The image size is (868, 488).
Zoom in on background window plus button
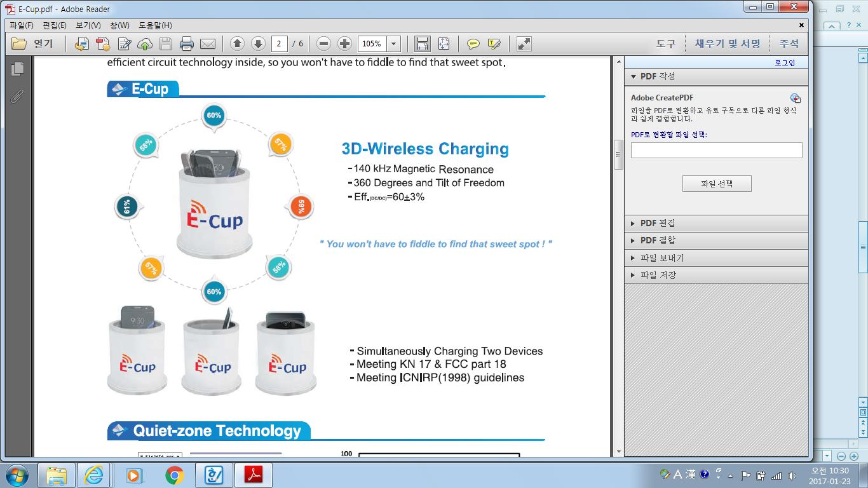point(853,456)
